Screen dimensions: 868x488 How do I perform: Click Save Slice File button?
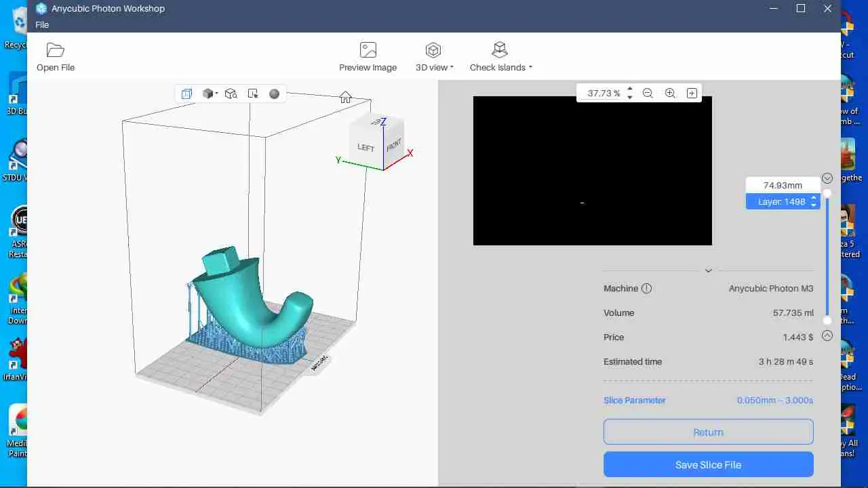[x=708, y=465]
